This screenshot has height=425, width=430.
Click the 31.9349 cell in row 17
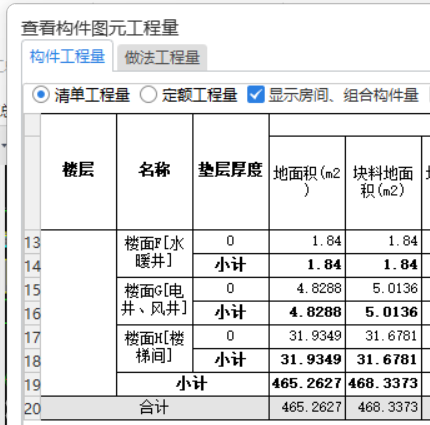tap(307, 336)
